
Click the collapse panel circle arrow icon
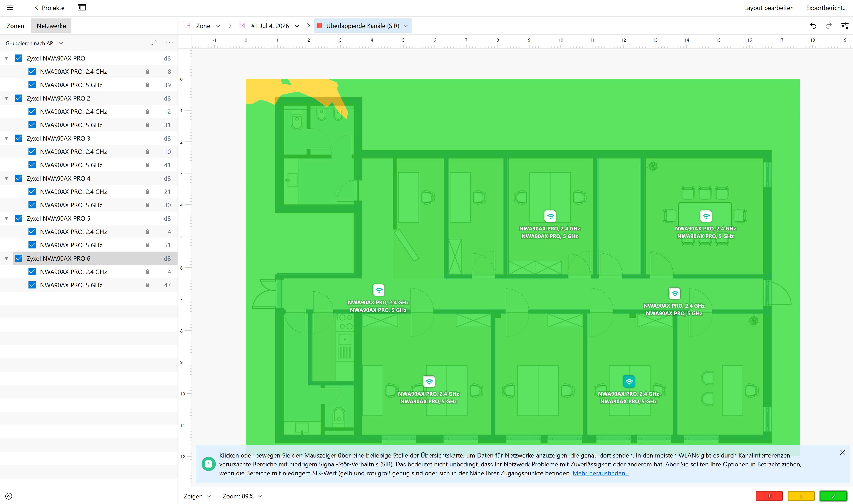(9, 496)
